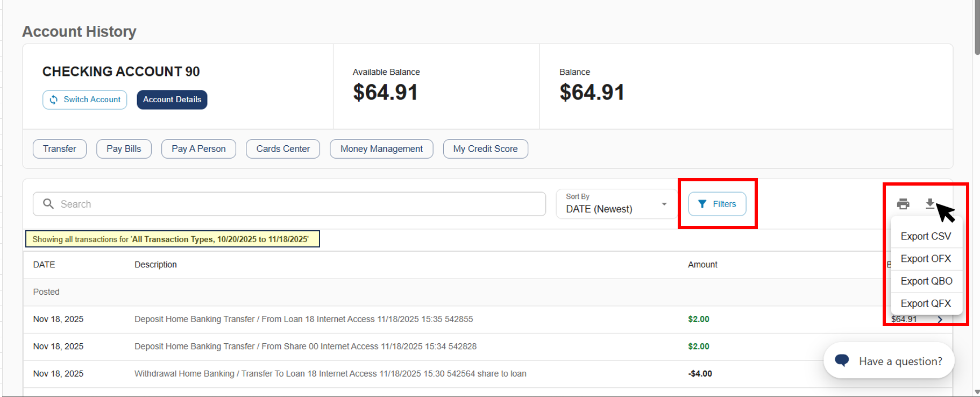The image size is (980, 397).
Task: Choose Export OFX option
Action: pyautogui.click(x=926, y=259)
